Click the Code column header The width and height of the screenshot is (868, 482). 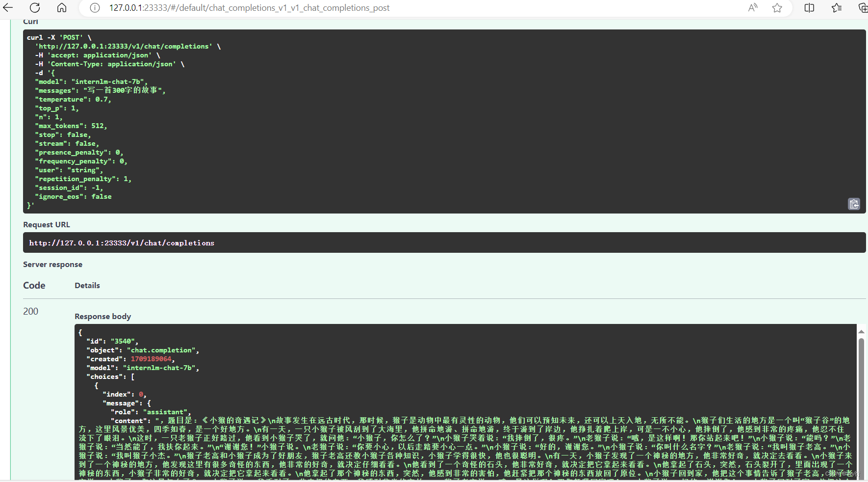click(x=34, y=285)
